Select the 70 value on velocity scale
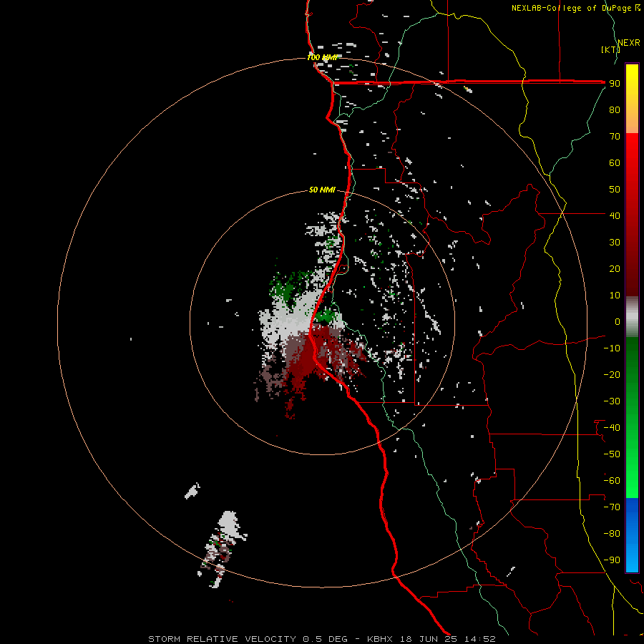The image size is (644, 644). (615, 137)
